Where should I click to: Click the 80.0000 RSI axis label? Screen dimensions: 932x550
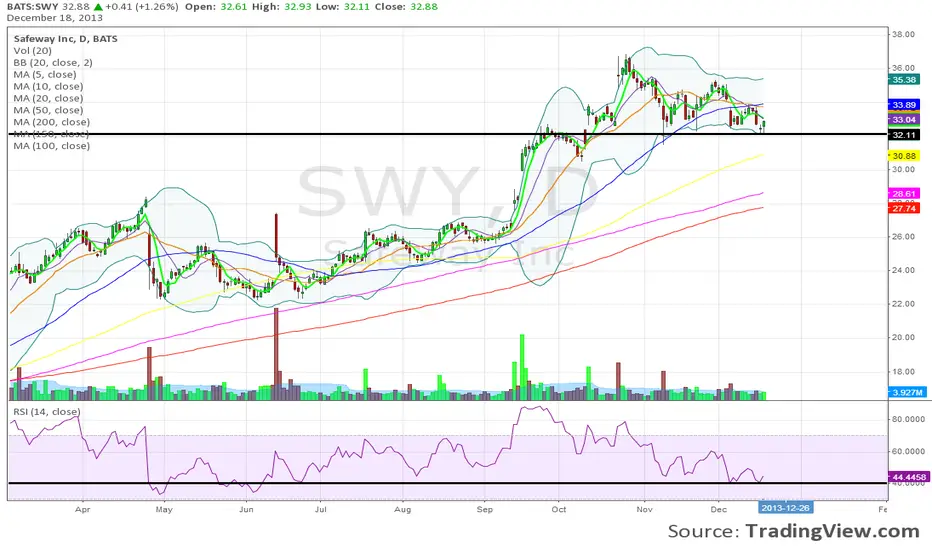tap(908, 419)
